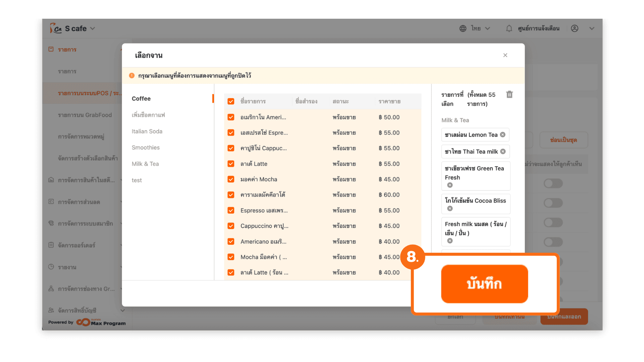Remove Cocoa Bliss from selected list
The height and width of the screenshot is (362, 644).
click(450, 208)
